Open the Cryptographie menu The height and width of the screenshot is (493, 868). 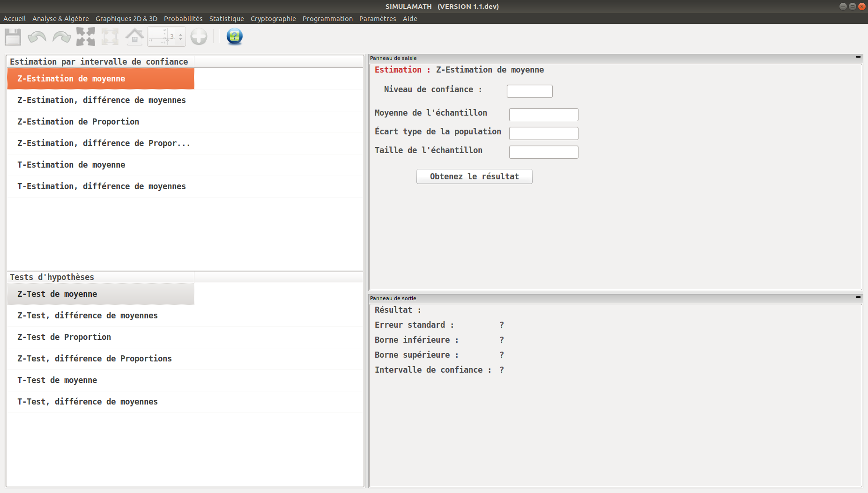pos(273,19)
